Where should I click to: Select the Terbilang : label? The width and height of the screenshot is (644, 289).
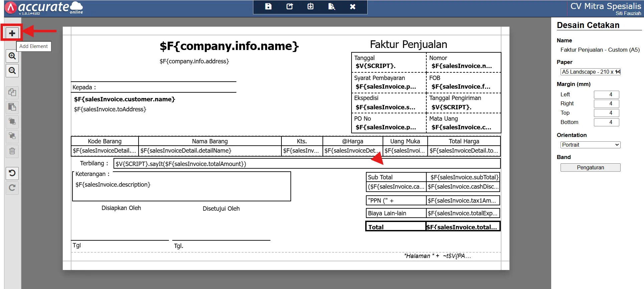94,163
